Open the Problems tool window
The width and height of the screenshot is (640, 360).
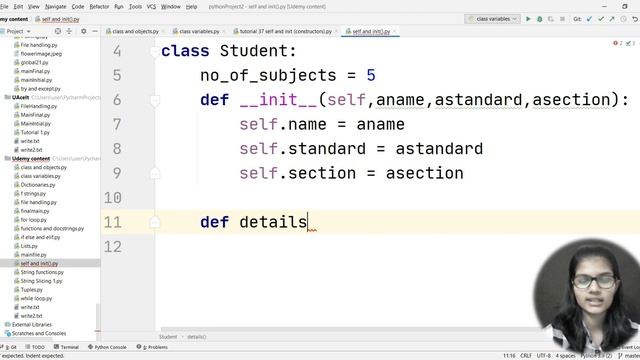(x=152, y=347)
